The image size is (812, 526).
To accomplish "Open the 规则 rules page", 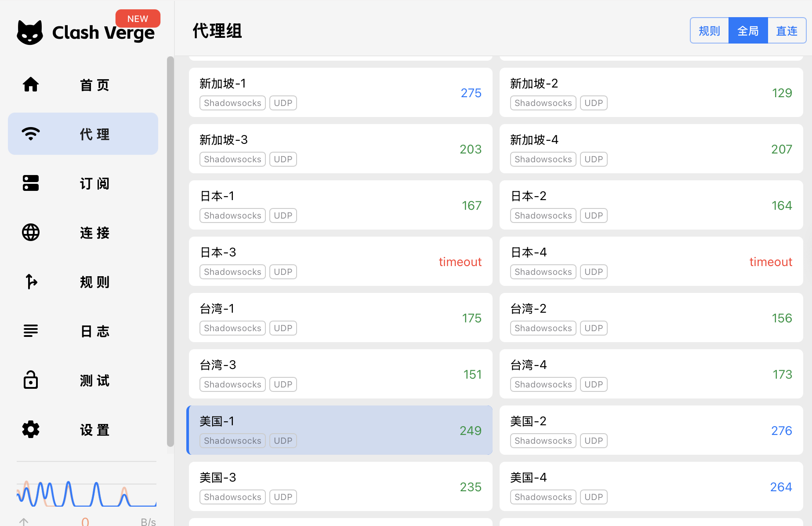I will [x=83, y=282].
